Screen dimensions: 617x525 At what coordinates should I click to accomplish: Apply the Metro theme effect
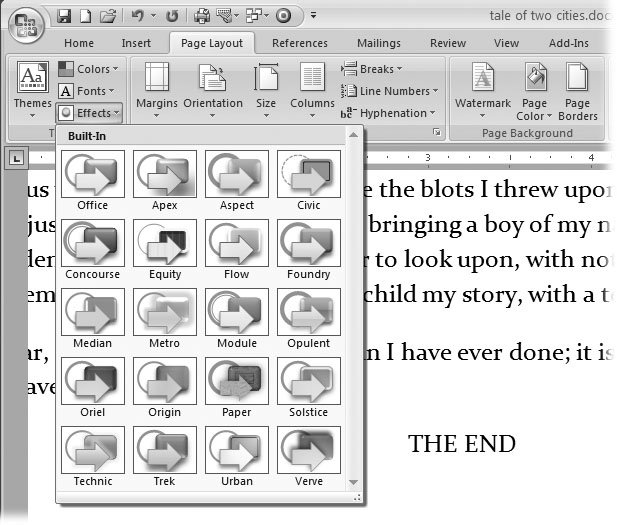pos(165,318)
